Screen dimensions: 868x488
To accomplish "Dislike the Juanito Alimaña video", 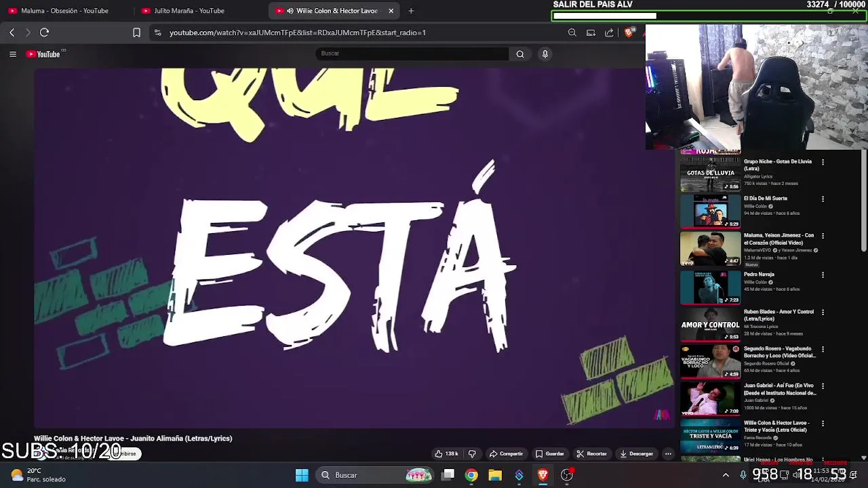I will tap(472, 453).
